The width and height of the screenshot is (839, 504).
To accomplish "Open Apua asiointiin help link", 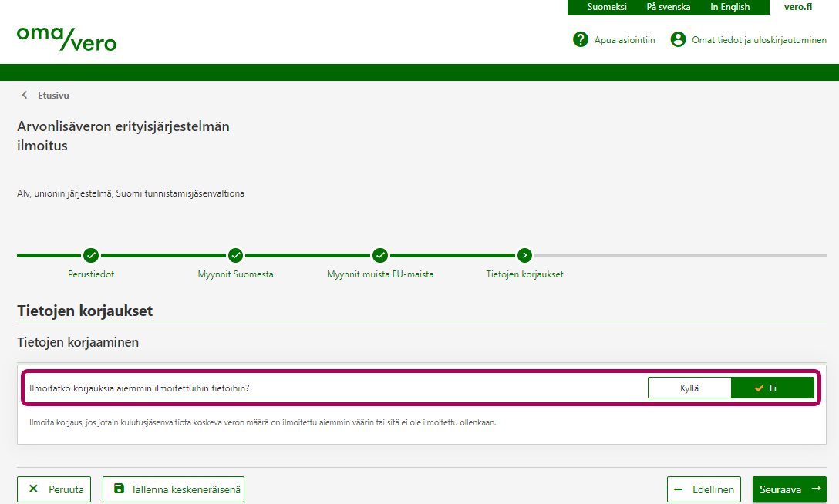I will point(624,40).
